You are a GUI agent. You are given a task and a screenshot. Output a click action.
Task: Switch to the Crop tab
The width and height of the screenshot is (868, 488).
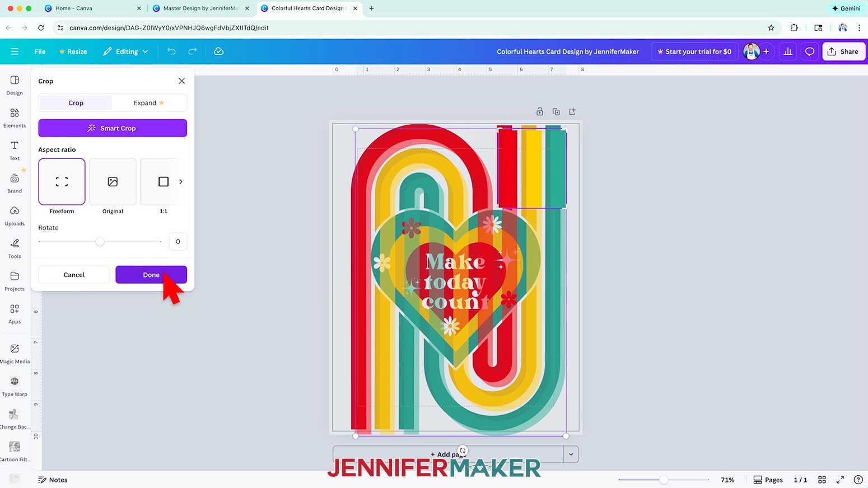click(76, 103)
